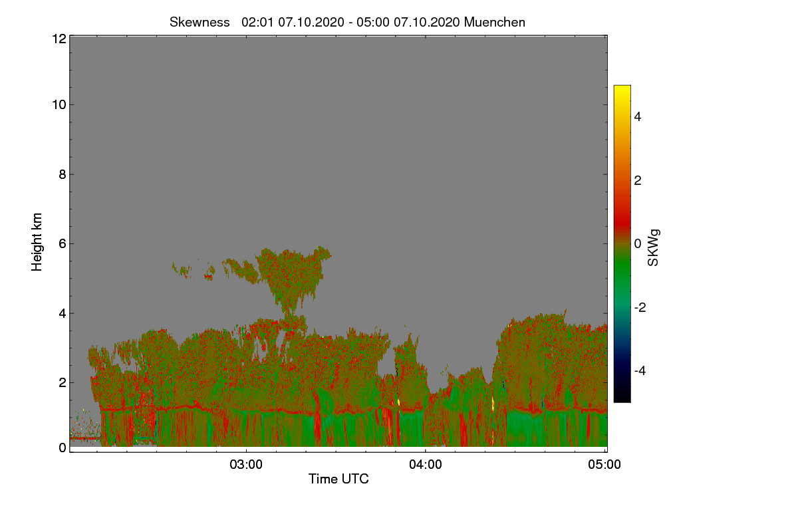Viewport: 798px width, 532px height.
Task: Select the Time UTC axis title
Action: click(x=338, y=479)
